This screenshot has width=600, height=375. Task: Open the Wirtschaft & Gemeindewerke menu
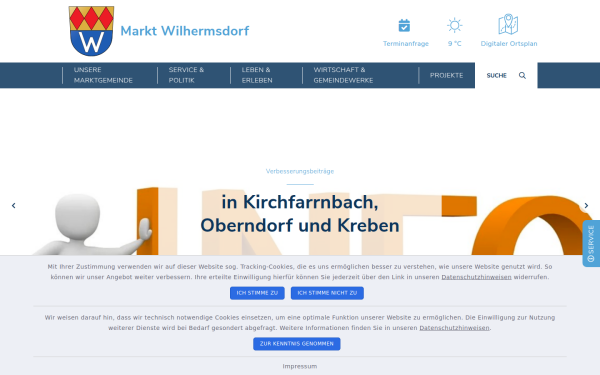click(343, 75)
